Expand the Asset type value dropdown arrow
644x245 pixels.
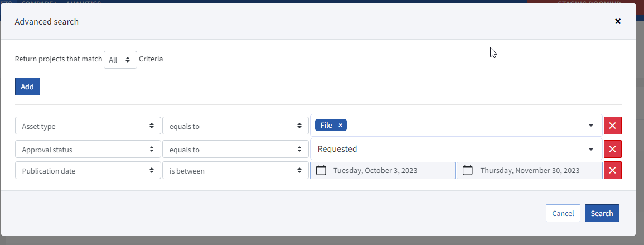(591, 126)
